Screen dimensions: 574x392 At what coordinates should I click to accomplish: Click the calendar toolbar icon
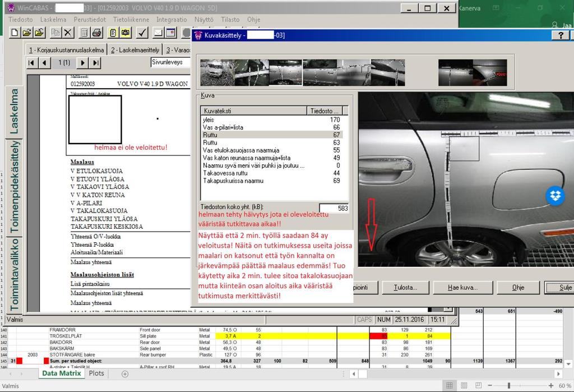pos(170,33)
